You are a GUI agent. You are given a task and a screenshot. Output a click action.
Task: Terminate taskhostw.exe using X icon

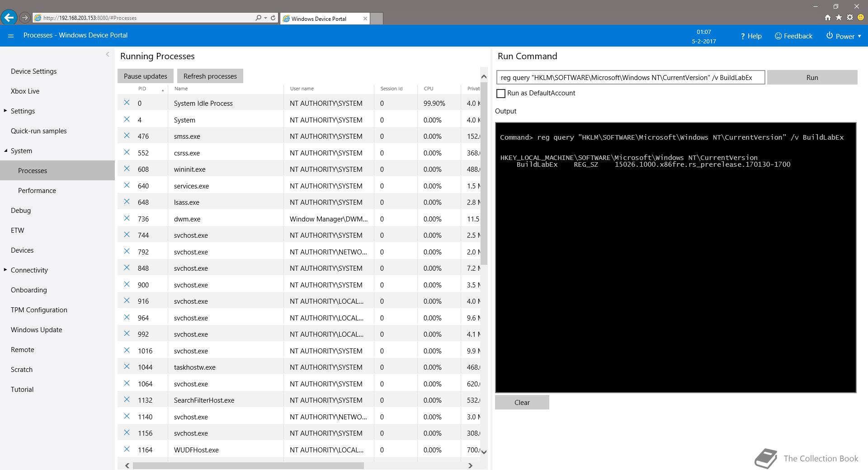coord(127,367)
